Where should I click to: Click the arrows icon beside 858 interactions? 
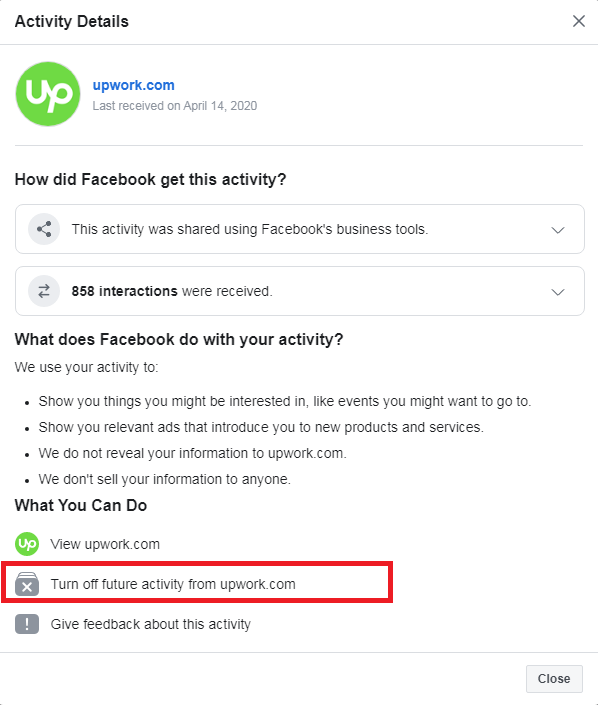44,291
